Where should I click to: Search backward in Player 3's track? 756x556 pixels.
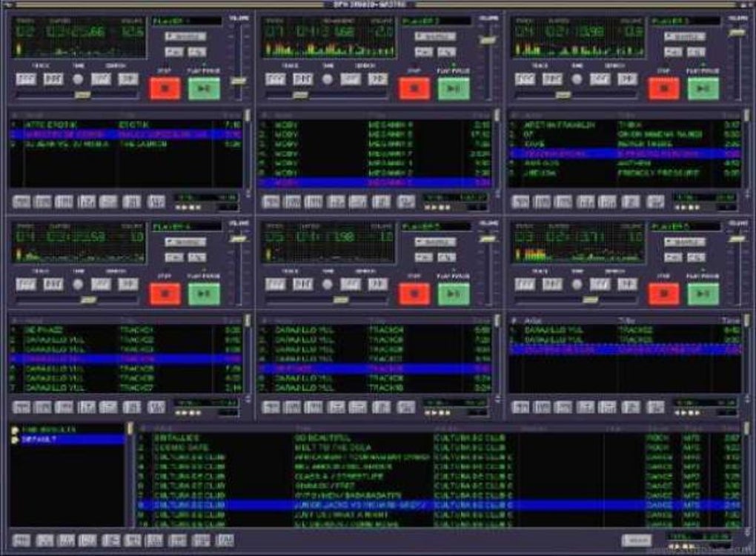(600, 79)
